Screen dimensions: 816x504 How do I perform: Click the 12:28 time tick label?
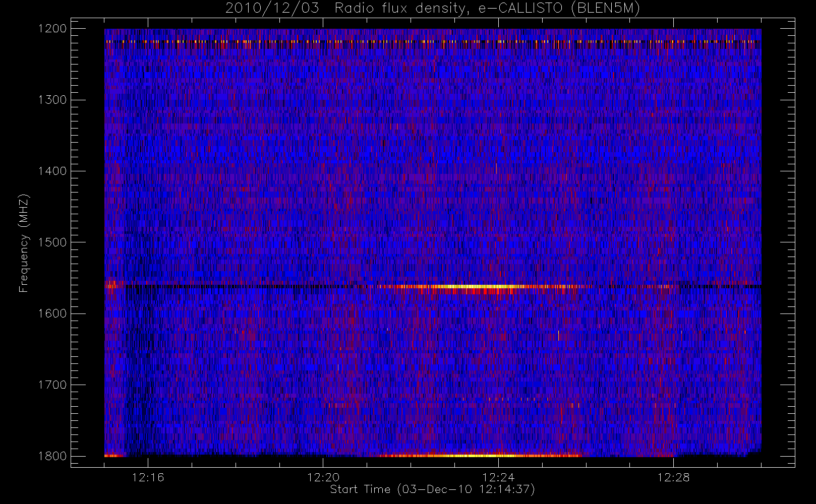pyautogui.click(x=673, y=477)
